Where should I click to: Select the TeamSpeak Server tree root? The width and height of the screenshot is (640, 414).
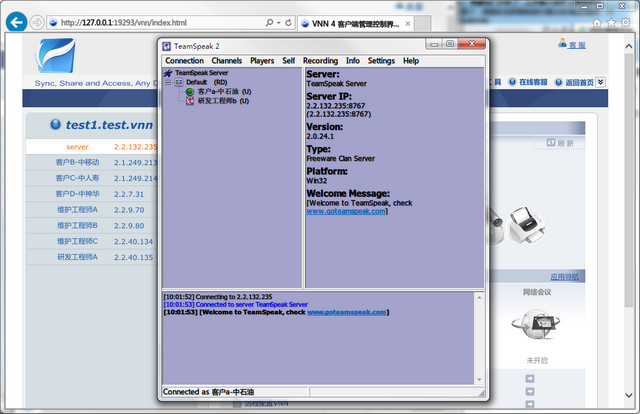point(202,73)
